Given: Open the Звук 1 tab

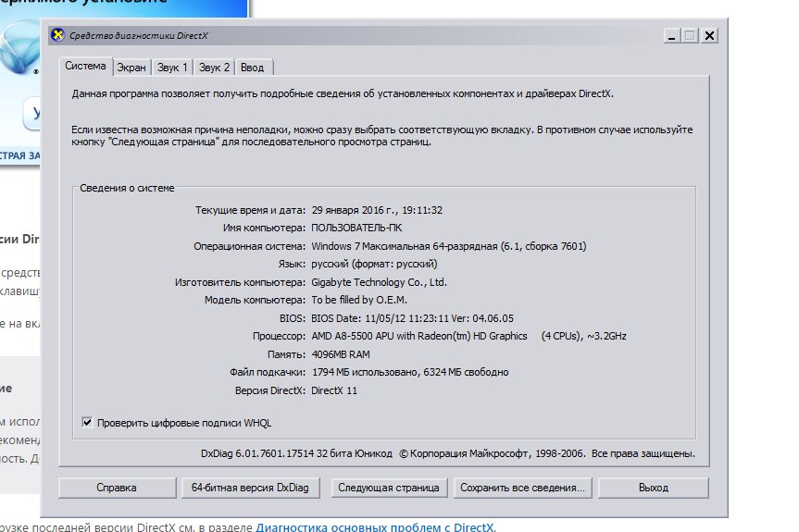Looking at the screenshot, I should (172, 68).
